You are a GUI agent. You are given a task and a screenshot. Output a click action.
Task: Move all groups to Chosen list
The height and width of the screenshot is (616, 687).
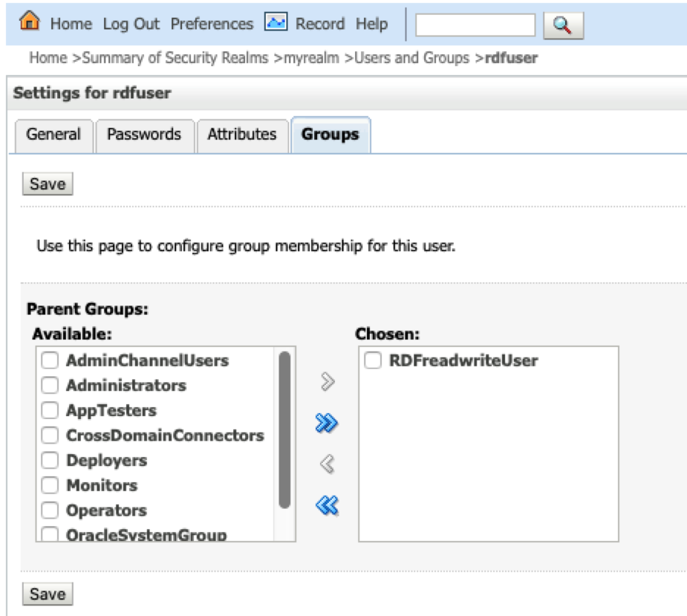pyautogui.click(x=326, y=423)
